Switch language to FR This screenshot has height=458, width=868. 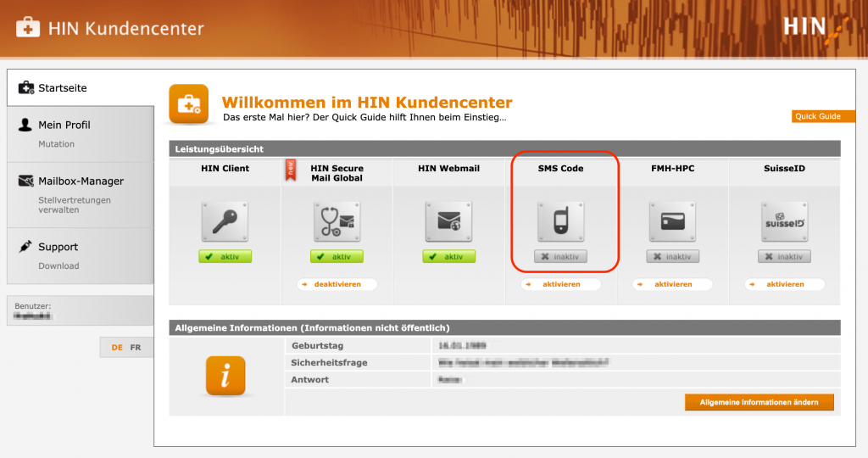click(x=136, y=347)
